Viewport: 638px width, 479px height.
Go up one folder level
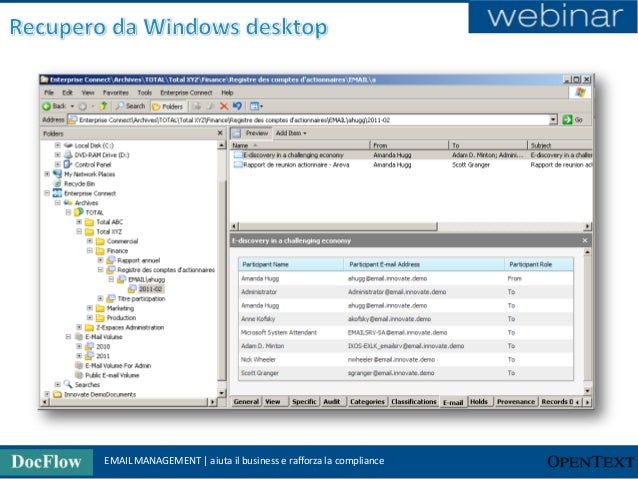coord(103,106)
